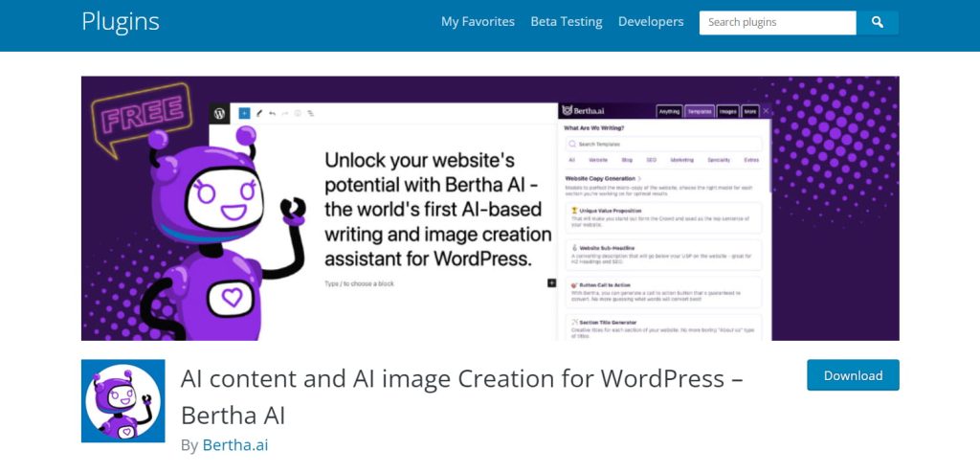Download the Bertha AI plugin
Image resolution: width=980 pixels, height=473 pixels.
pyautogui.click(x=853, y=375)
